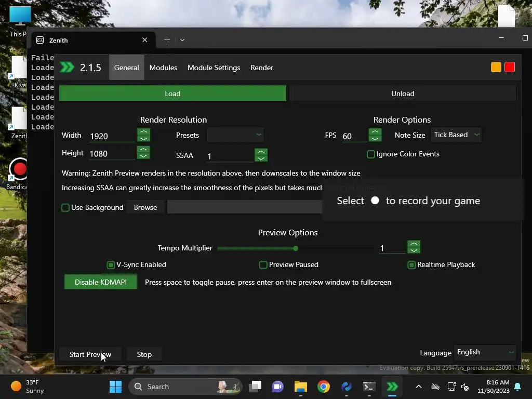The height and width of the screenshot is (399, 532).
Task: Increase SSAA with the up arrow
Action: [x=261, y=152]
